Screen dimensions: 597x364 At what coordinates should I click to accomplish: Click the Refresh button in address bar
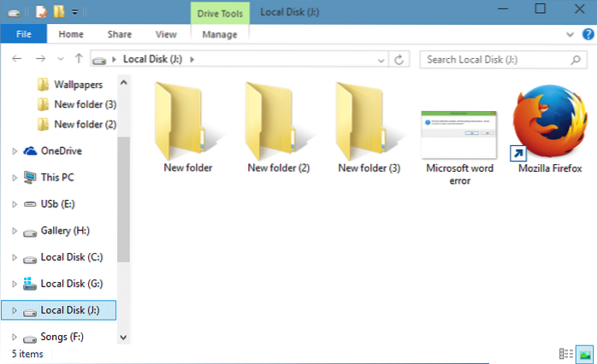pyautogui.click(x=399, y=59)
